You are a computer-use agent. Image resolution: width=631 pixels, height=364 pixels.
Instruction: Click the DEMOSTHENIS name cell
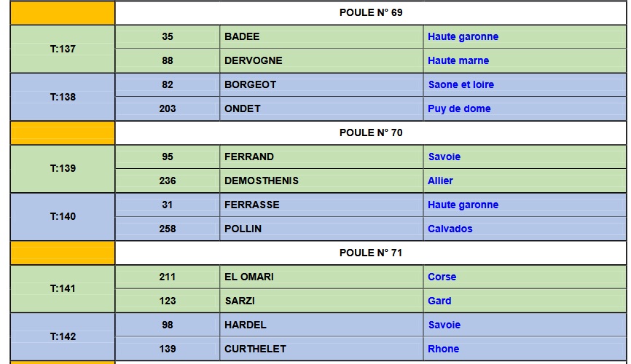click(x=321, y=181)
